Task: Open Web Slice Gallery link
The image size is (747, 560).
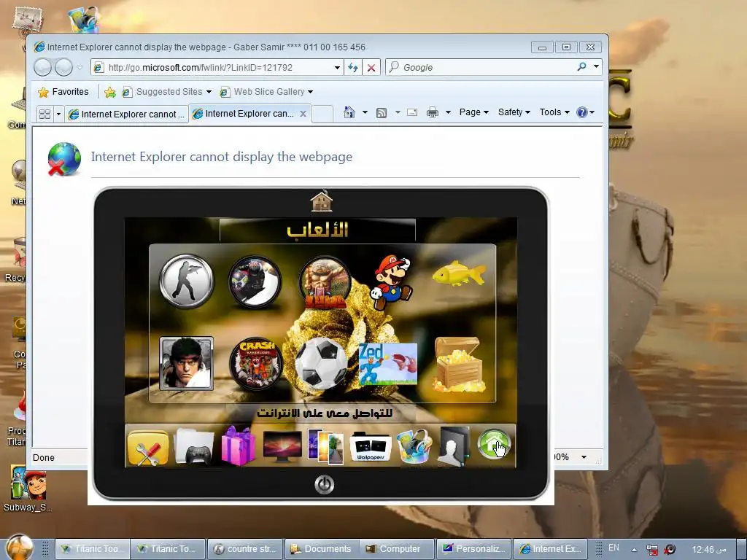Action: tap(266, 92)
